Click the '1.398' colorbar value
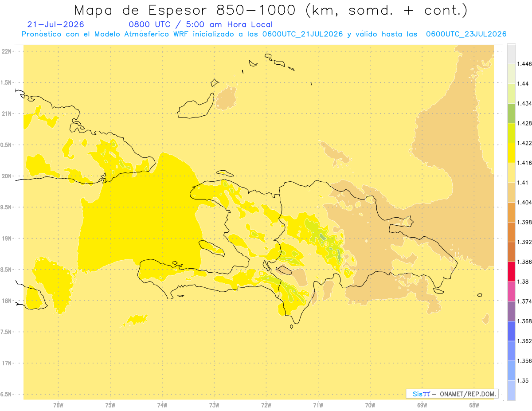 click(x=524, y=222)
